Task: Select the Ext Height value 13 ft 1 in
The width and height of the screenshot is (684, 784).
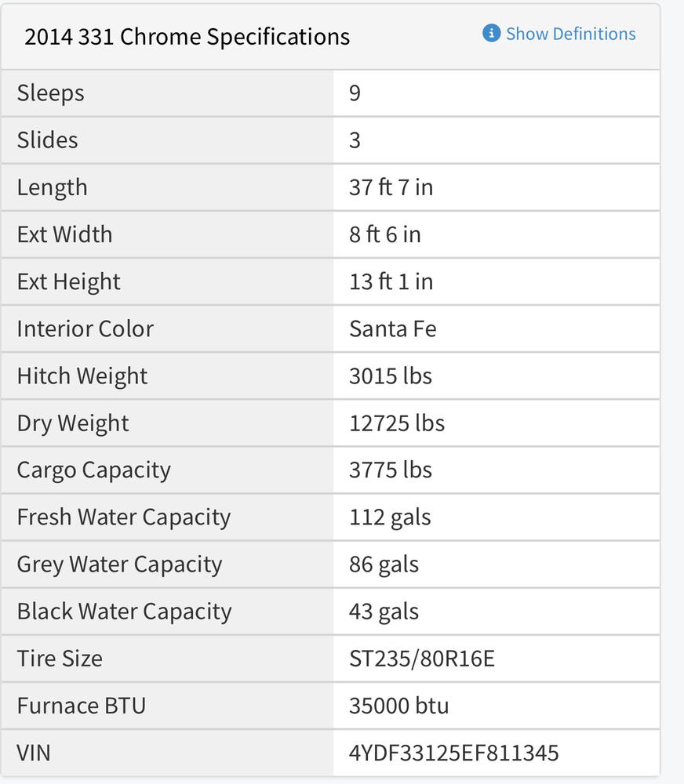Action: [391, 281]
